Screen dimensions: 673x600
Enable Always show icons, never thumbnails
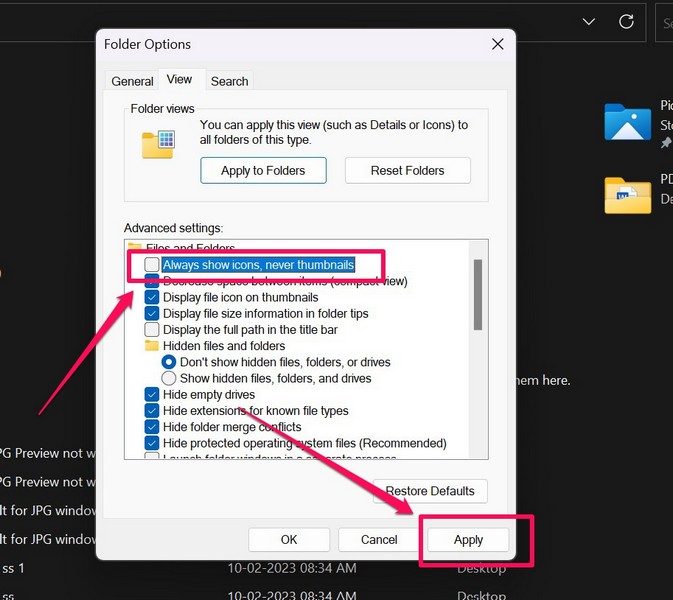[x=152, y=264]
